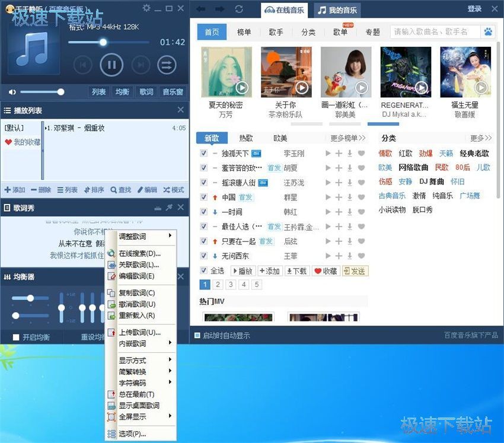The image size is (504, 443).
Task: Go back in the music browser
Action: pos(201,9)
